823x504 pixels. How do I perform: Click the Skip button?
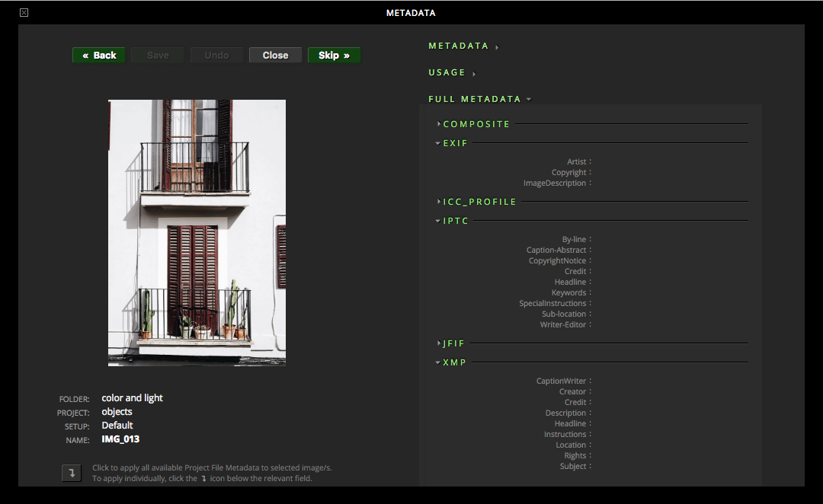(x=334, y=56)
